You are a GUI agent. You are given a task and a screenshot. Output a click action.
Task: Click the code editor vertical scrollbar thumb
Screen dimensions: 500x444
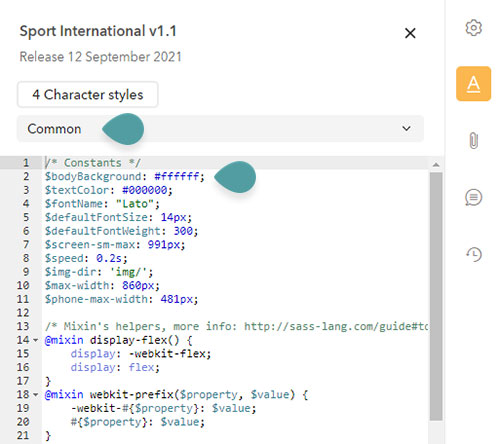436,296
